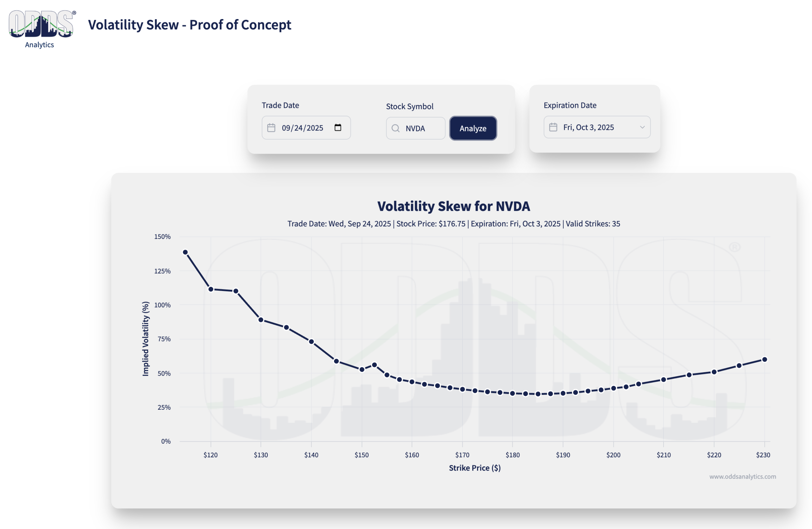812x529 pixels.
Task: Click the data point at strike $150
Action: 362,369
